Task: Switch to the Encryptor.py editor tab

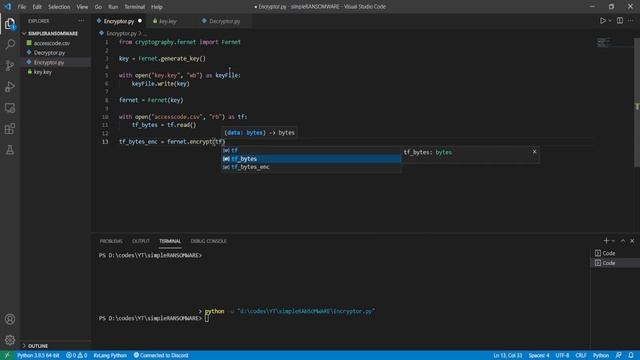Action: tap(119, 21)
